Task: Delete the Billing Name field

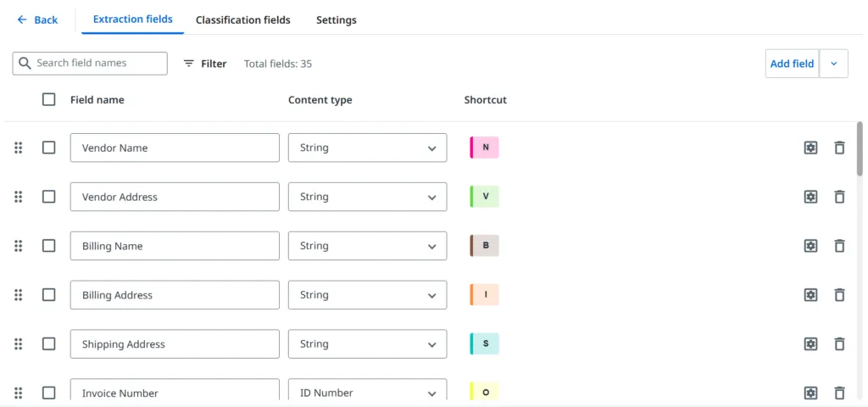Action: (x=840, y=246)
